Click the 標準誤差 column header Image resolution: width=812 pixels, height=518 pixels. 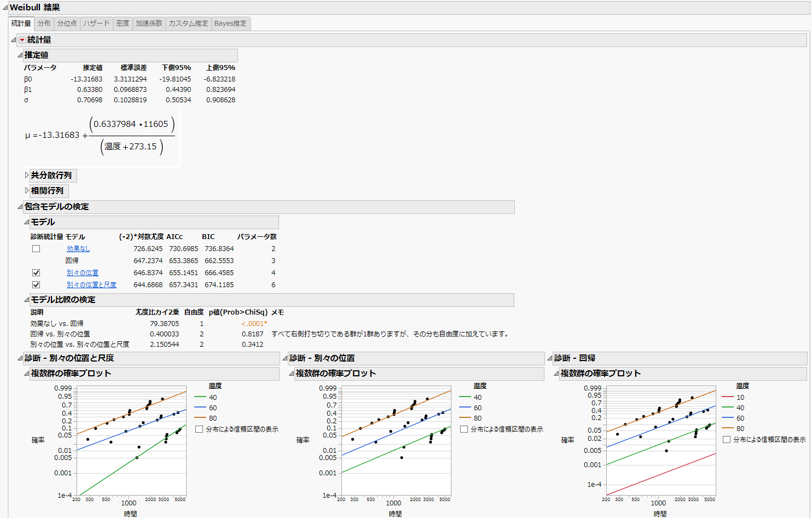pos(134,68)
